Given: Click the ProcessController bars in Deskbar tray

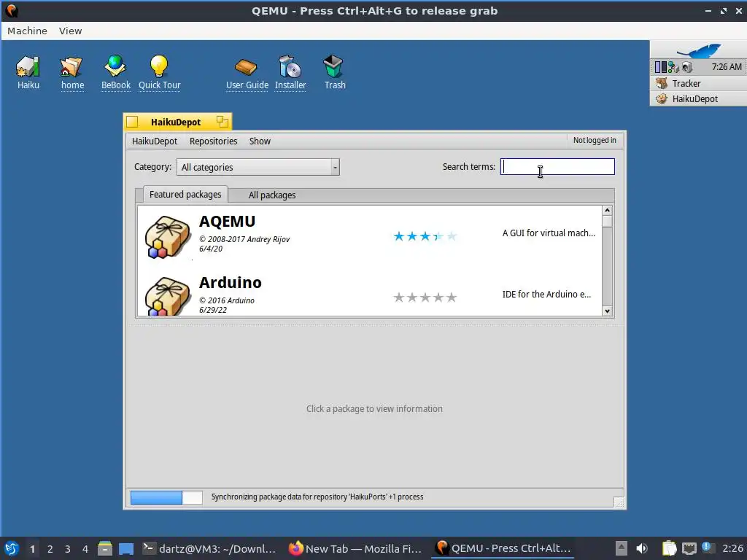Looking at the screenshot, I should click(661, 67).
